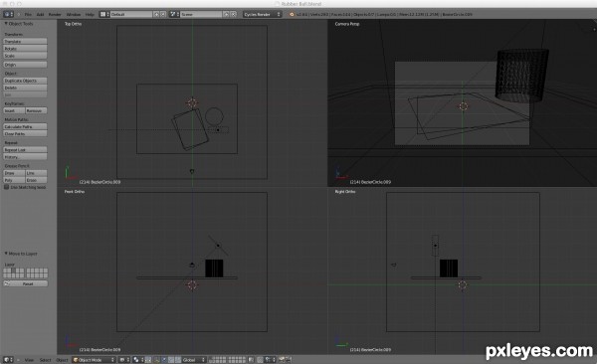Click the Remove keyframe button
Screen dimensions: 597x364
tap(36, 110)
